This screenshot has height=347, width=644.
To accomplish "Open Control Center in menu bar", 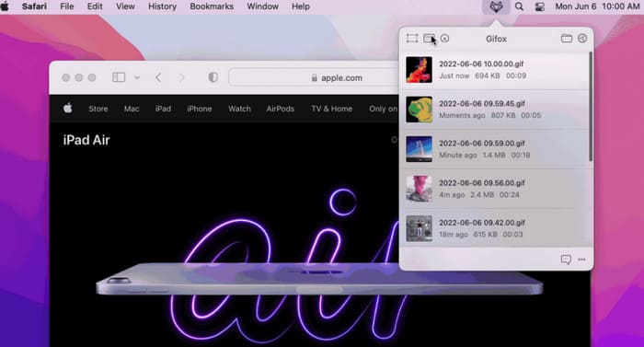I will pyautogui.click(x=540, y=6).
